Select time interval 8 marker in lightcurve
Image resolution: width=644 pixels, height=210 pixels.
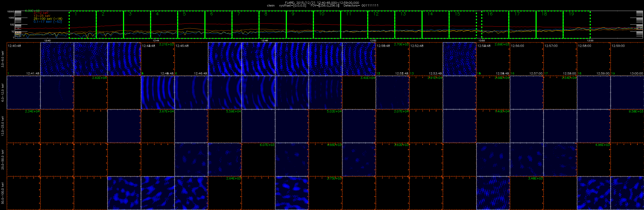[x=266, y=14]
